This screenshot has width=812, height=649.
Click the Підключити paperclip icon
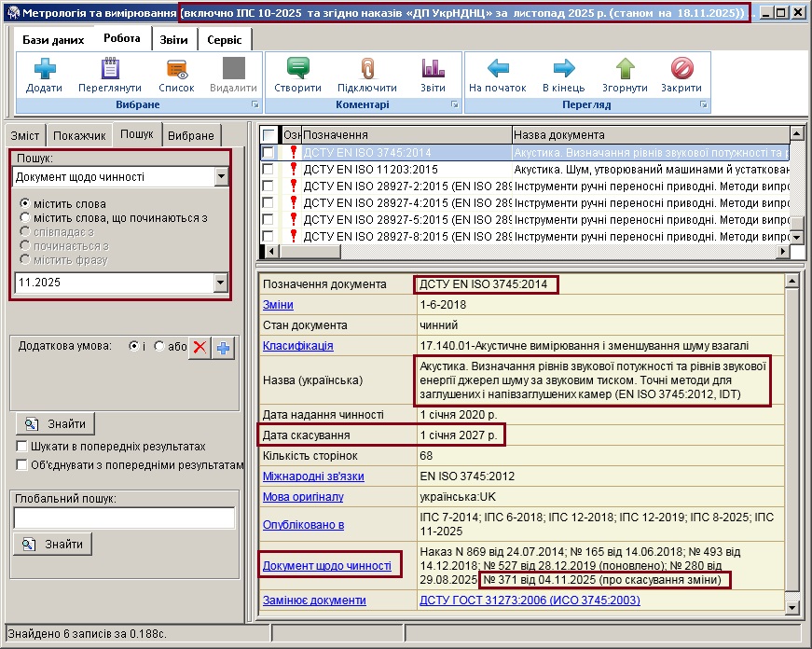[x=366, y=69]
